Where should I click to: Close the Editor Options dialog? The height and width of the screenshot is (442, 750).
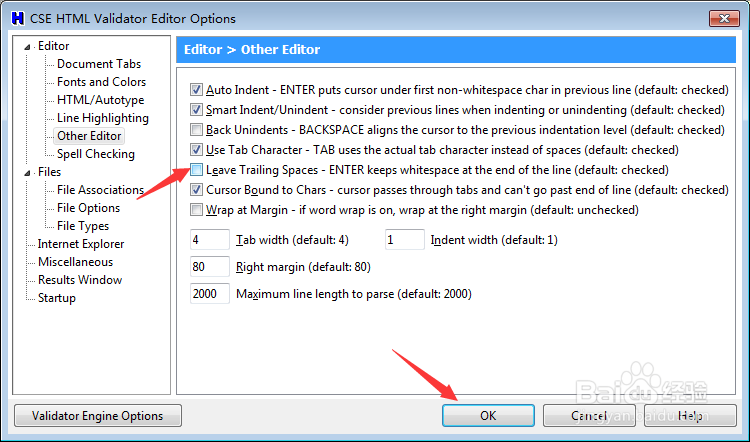click(x=724, y=19)
